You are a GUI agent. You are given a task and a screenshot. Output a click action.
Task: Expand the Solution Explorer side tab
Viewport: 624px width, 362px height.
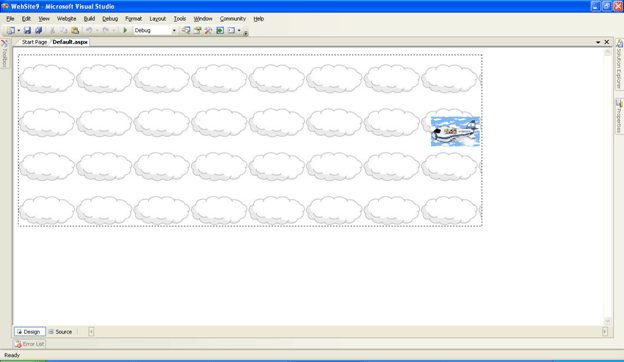(x=619, y=64)
